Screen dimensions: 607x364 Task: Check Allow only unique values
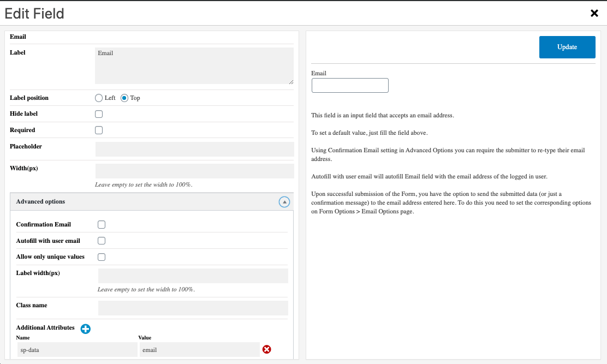point(102,256)
